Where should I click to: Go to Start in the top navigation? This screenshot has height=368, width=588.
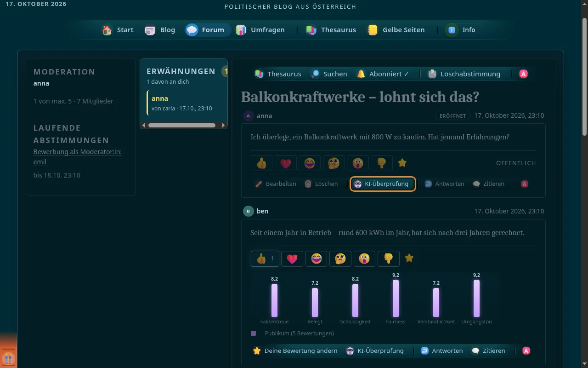[x=118, y=30]
